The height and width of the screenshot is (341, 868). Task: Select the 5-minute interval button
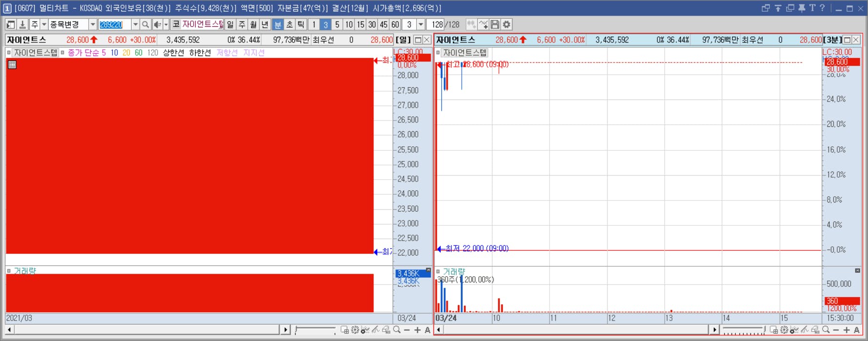coord(337,24)
